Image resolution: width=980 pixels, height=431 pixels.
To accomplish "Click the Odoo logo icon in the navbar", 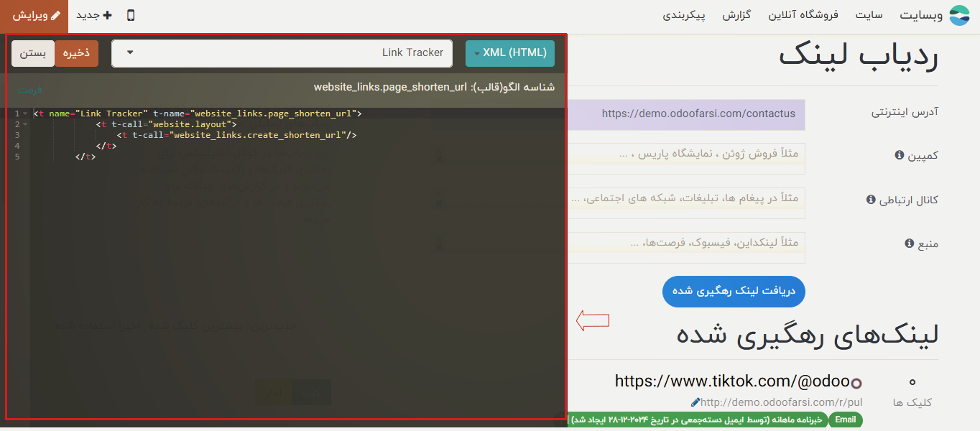I will coord(959,15).
